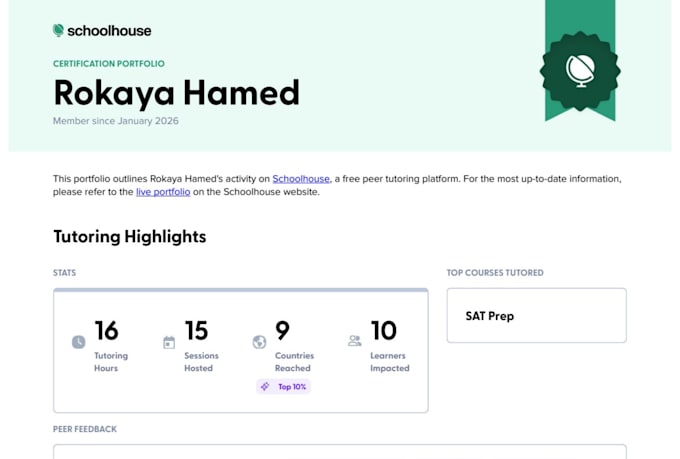The image size is (680, 459).
Task: Select the SAT Prep course card
Action: pyautogui.click(x=536, y=315)
